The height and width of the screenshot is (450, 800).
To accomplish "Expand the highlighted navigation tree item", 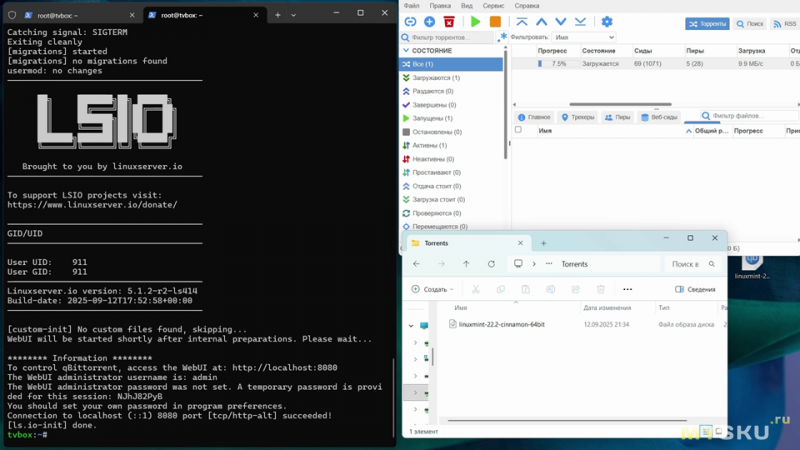I will (415, 393).
